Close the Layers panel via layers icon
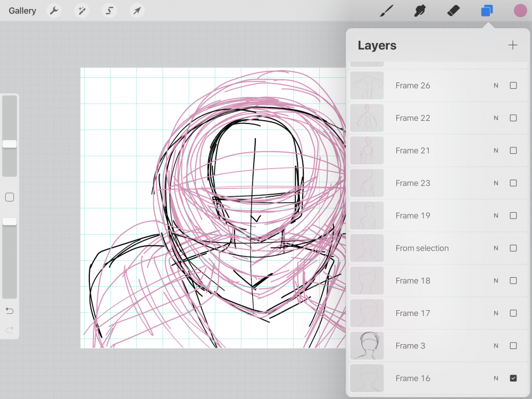 click(x=486, y=11)
